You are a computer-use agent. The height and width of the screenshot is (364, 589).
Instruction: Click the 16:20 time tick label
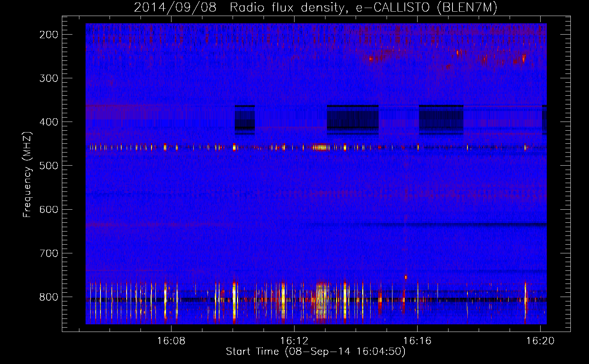click(540, 341)
